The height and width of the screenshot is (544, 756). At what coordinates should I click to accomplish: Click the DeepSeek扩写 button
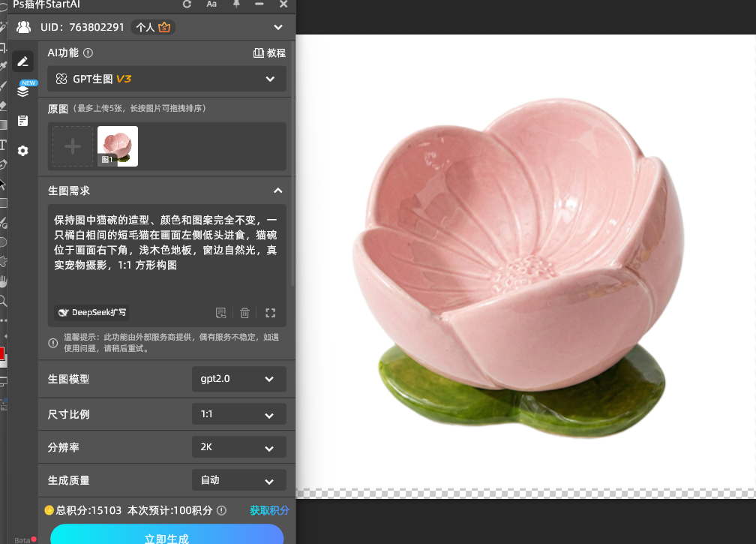(x=91, y=312)
